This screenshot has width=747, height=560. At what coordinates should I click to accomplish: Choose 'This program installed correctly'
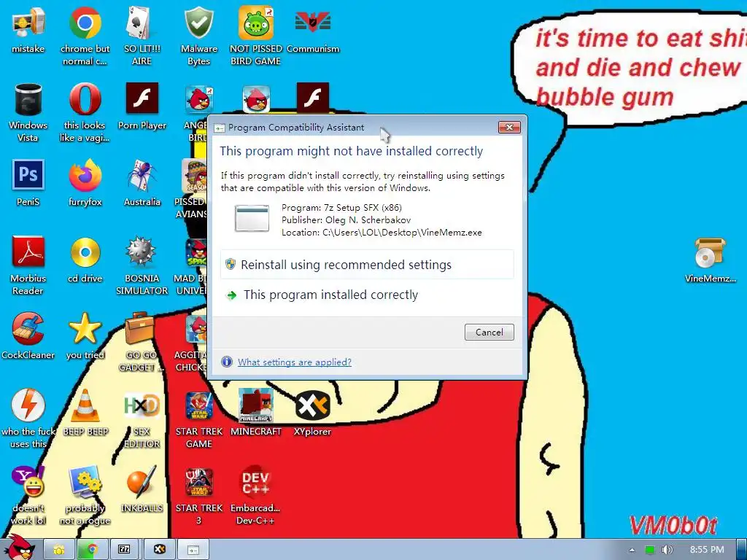coord(367,295)
